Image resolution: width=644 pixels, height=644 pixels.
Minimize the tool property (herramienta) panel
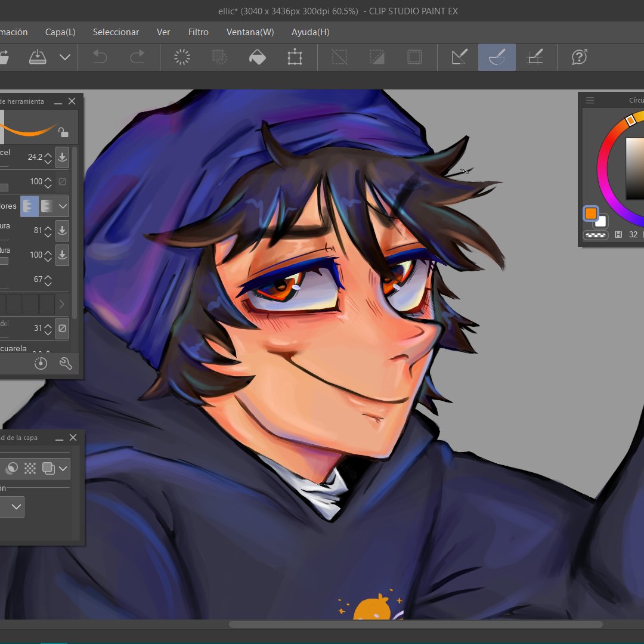click(58, 101)
